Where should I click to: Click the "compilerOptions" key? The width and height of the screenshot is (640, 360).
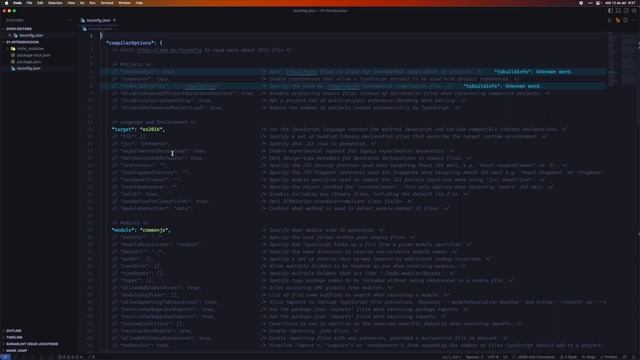click(131, 43)
